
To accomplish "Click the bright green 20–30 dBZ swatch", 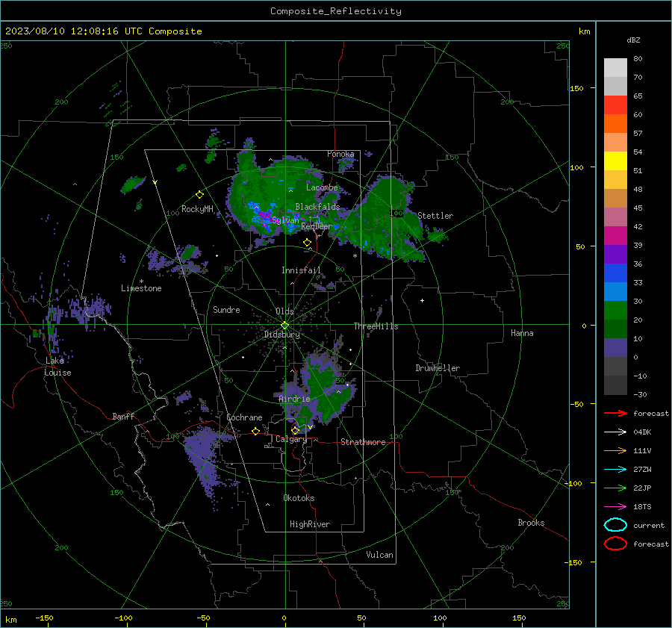I will [615, 311].
